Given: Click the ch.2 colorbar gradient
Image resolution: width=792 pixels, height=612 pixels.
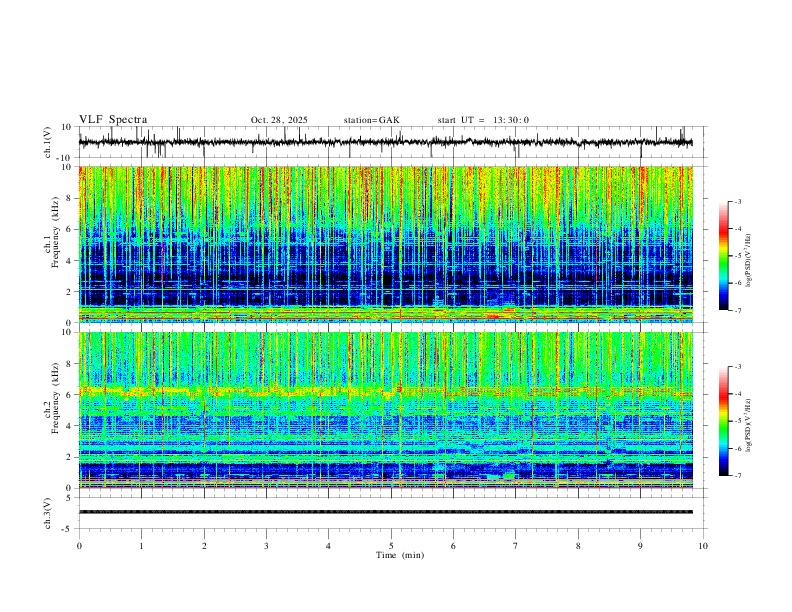Looking at the screenshot, I should pyautogui.click(x=724, y=421).
